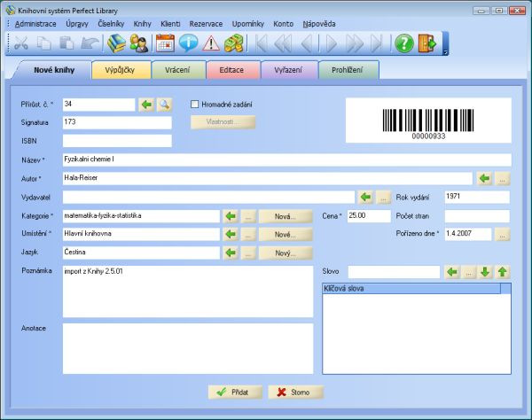Open the Administrace menu
532x420 pixels.
tap(35, 24)
